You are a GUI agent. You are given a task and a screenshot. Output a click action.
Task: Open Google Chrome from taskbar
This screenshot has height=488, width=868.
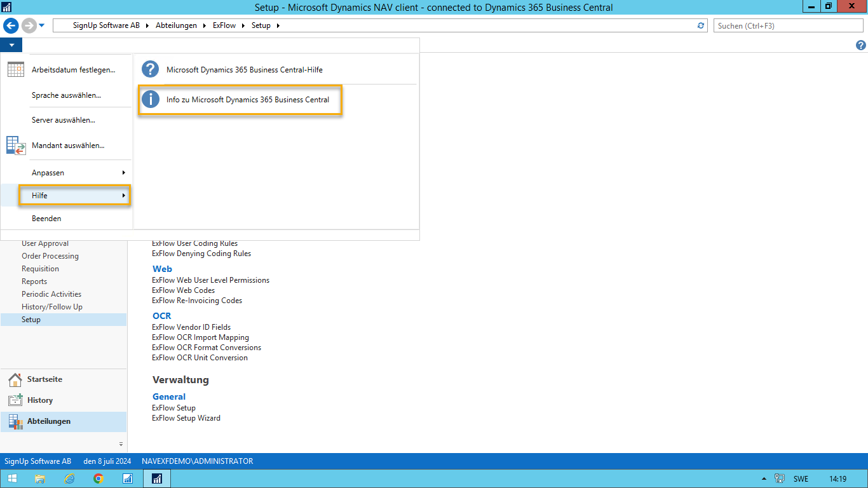coord(98,478)
